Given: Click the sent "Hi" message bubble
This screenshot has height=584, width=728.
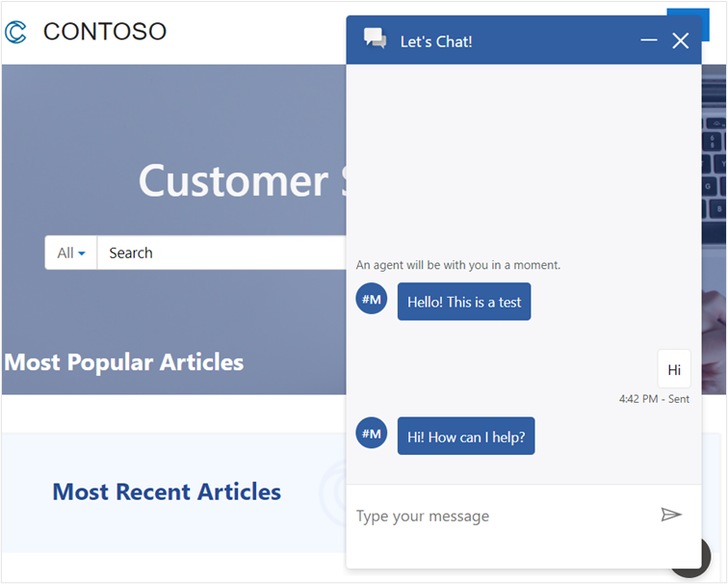Looking at the screenshot, I should (674, 369).
